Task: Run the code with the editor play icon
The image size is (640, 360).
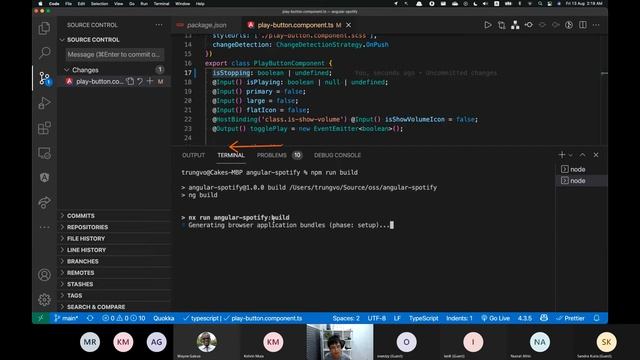Action: [x=488, y=25]
